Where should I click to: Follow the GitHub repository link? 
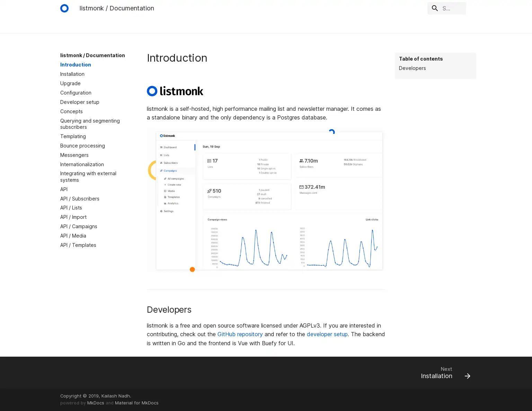coord(240,334)
